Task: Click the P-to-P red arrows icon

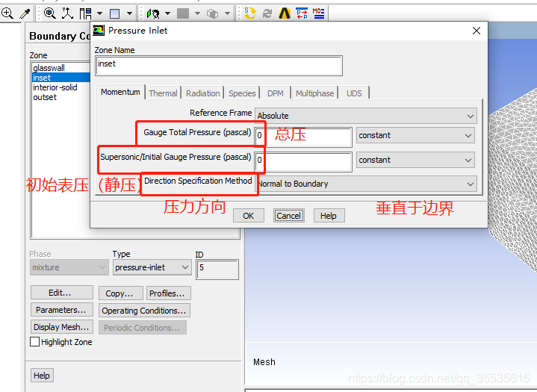Action: pos(302,13)
